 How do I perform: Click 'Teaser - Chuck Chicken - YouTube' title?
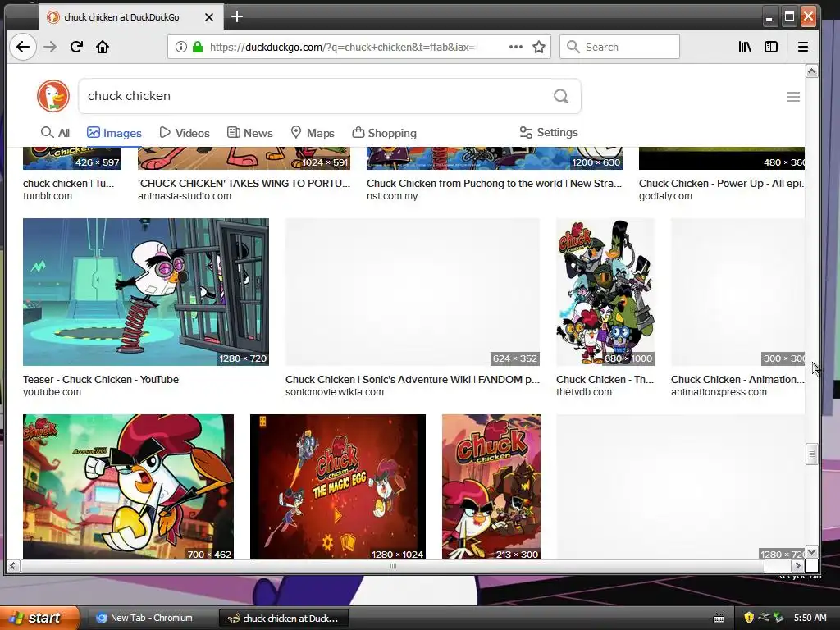click(101, 379)
